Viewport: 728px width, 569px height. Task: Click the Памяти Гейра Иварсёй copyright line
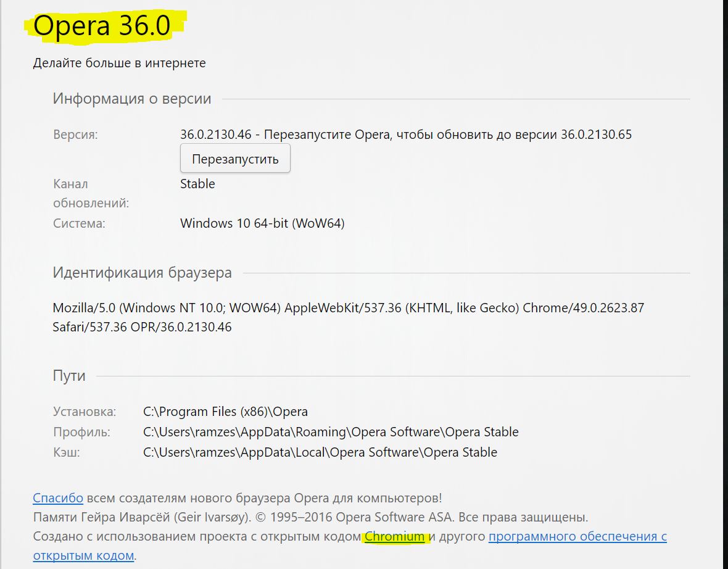point(310,517)
